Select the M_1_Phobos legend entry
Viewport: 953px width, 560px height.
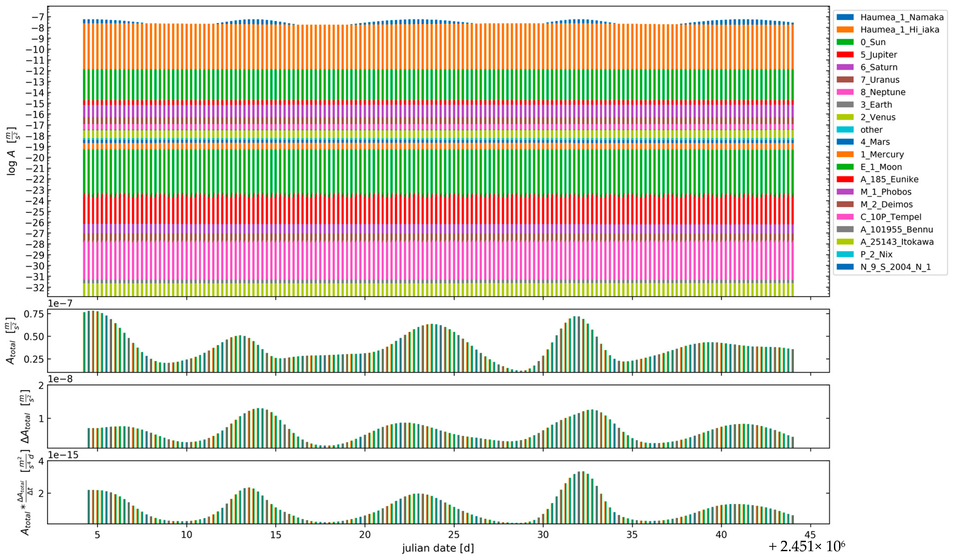(886, 192)
